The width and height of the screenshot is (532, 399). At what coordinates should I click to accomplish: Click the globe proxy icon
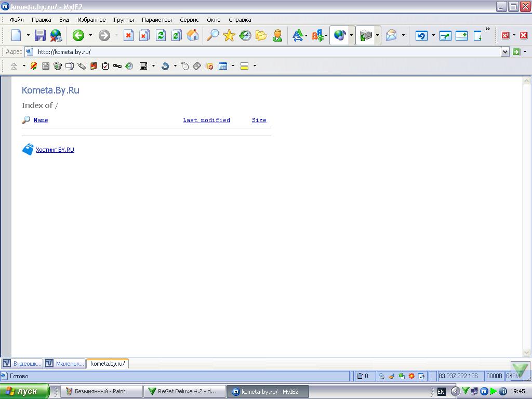339,35
